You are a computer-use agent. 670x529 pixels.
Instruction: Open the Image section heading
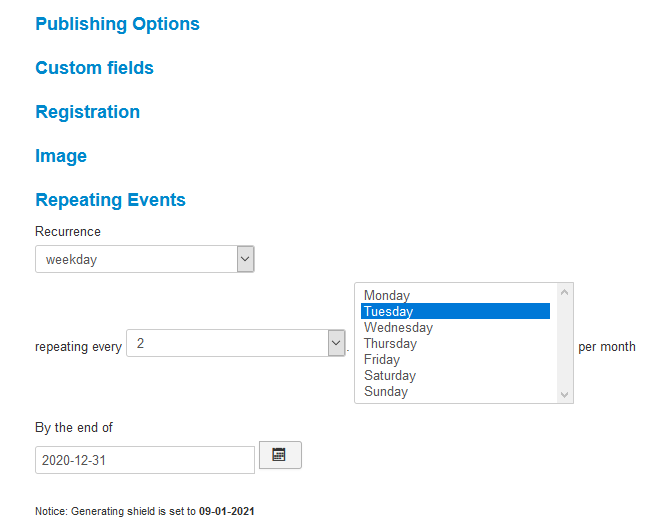coord(61,156)
